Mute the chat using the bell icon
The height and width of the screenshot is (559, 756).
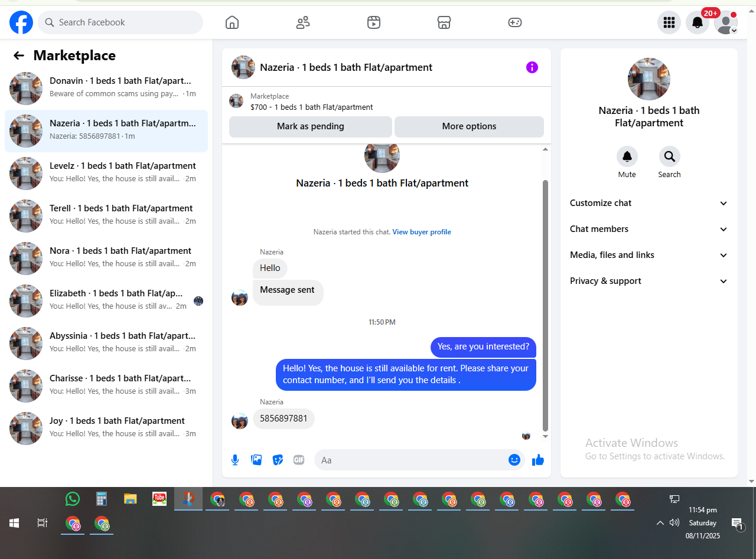pos(627,156)
